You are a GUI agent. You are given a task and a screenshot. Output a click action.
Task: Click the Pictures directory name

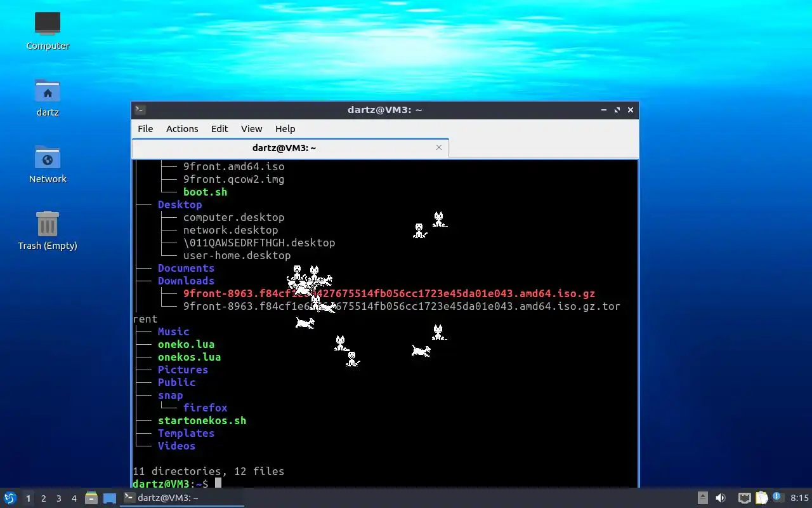[x=183, y=370]
